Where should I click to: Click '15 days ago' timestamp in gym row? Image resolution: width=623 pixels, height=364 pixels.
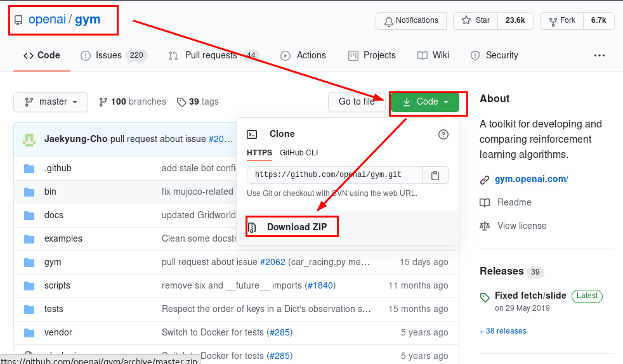coord(424,262)
